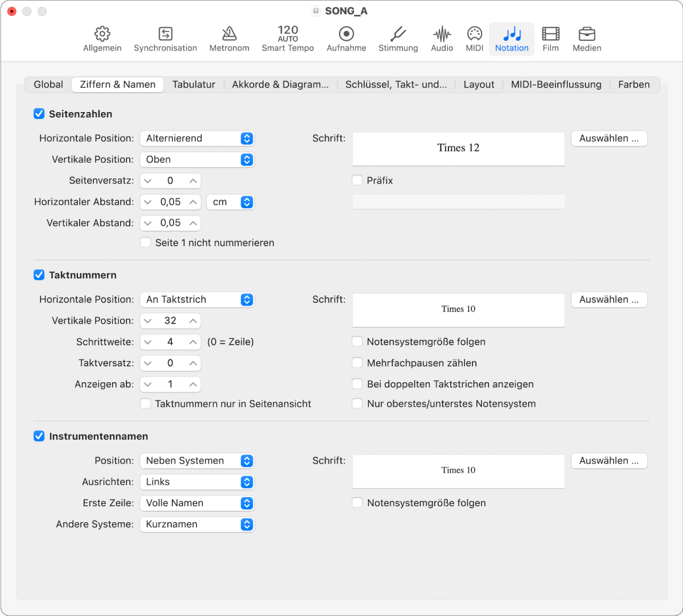Click Auswählen for Instrumentennamen font
Viewport: 683px width, 616px height.
coord(609,461)
